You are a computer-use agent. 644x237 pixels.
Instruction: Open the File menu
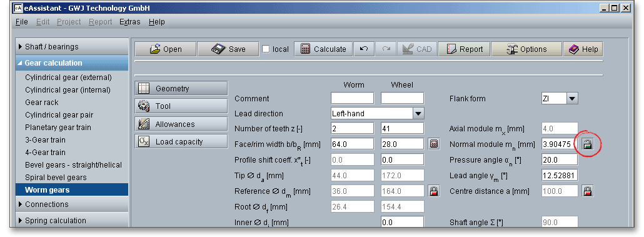22,22
